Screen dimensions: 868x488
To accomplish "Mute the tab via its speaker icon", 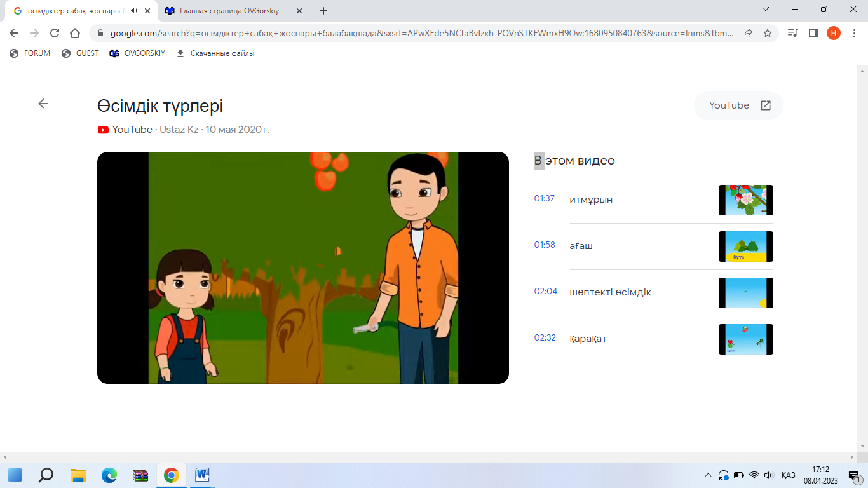I will coord(133,11).
